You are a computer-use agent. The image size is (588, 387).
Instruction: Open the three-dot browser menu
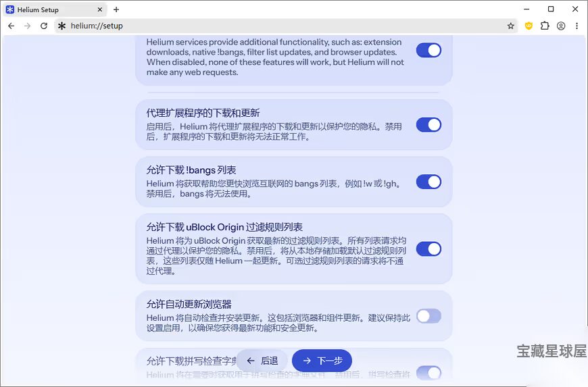(577, 26)
